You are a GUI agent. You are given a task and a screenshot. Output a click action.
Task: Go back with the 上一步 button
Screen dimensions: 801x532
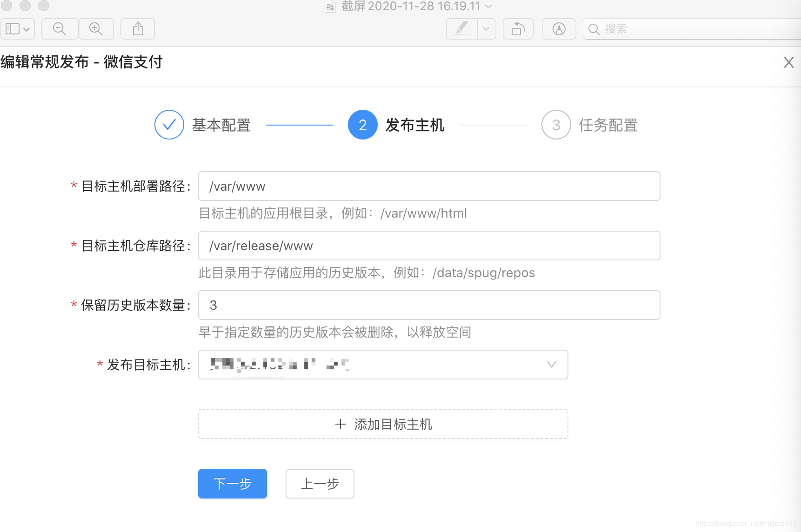320,484
